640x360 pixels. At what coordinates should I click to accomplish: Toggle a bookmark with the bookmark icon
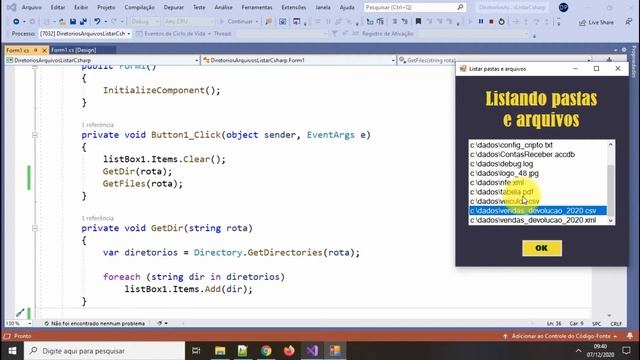(418, 21)
